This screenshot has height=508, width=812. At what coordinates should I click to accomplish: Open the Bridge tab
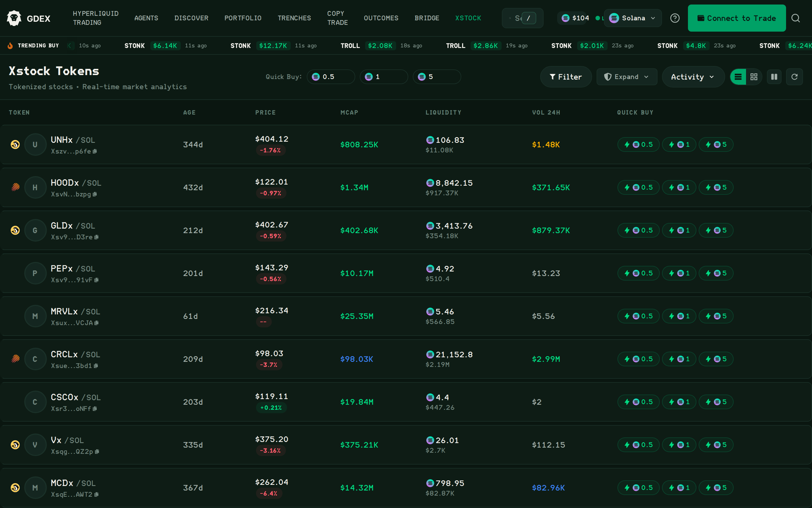pos(427,18)
